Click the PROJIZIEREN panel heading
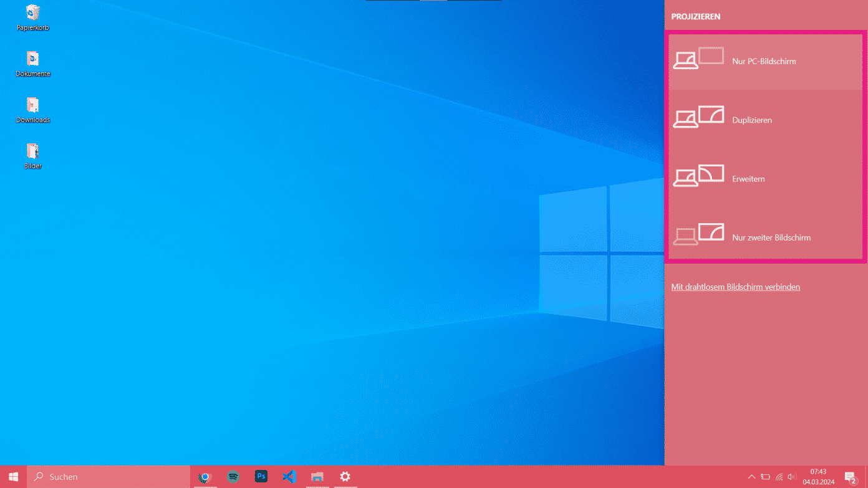This screenshot has height=488, width=868. click(696, 17)
